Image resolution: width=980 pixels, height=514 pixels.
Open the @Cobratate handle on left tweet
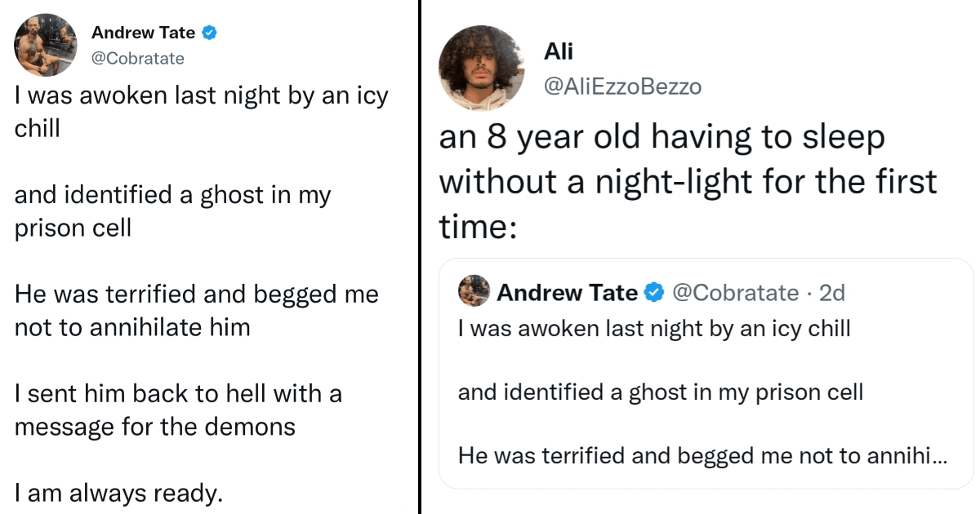pyautogui.click(x=138, y=58)
